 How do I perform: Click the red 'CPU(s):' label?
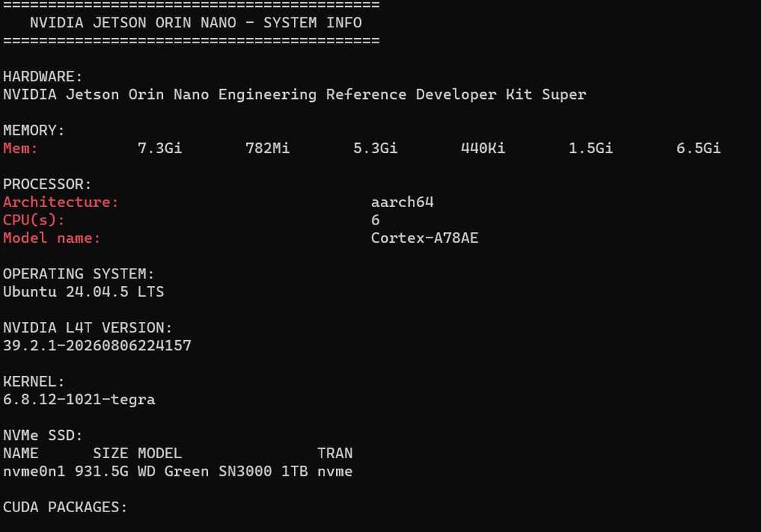pyautogui.click(x=34, y=220)
